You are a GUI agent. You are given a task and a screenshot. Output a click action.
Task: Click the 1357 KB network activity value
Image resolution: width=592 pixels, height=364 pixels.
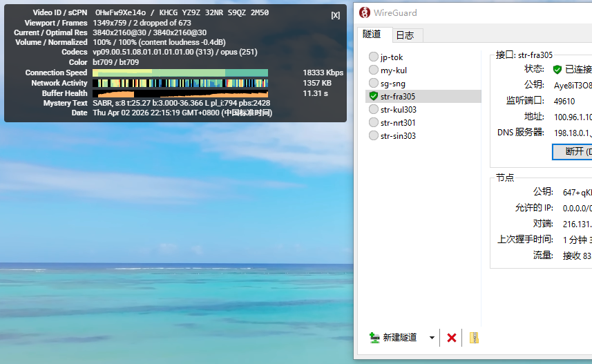(x=317, y=83)
